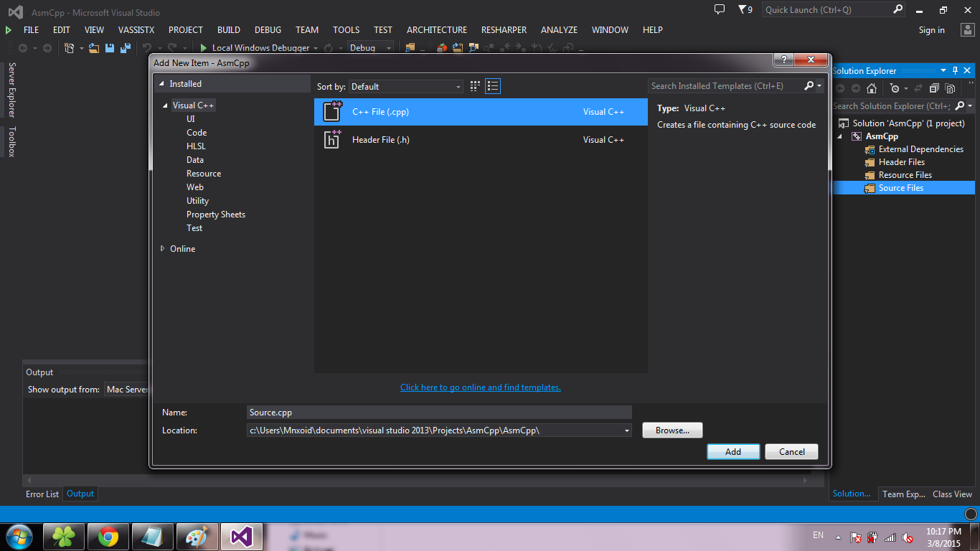Click Collapse All icon in Solution Explorer
Screen dimensions: 980x551
tap(934, 88)
